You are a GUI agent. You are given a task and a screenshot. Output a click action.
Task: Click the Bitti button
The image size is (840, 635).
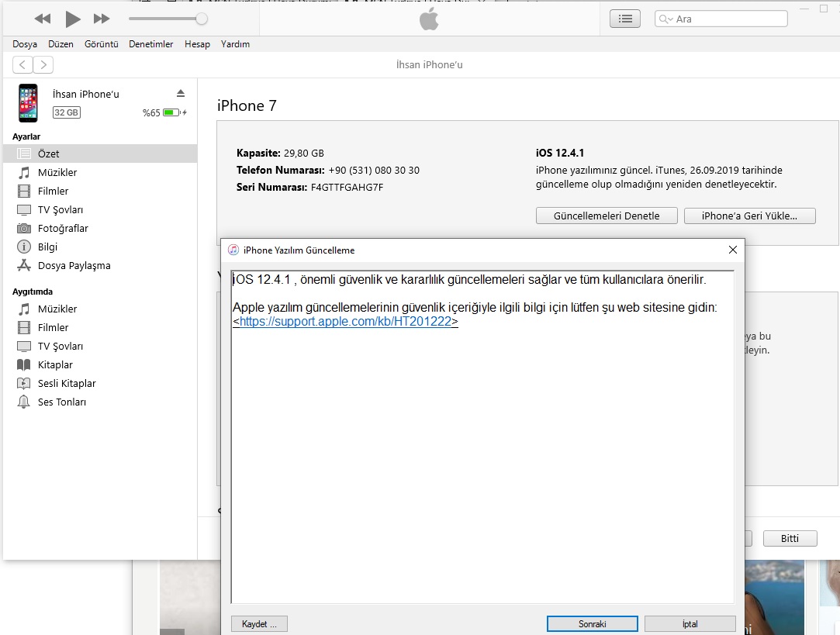pyautogui.click(x=790, y=539)
